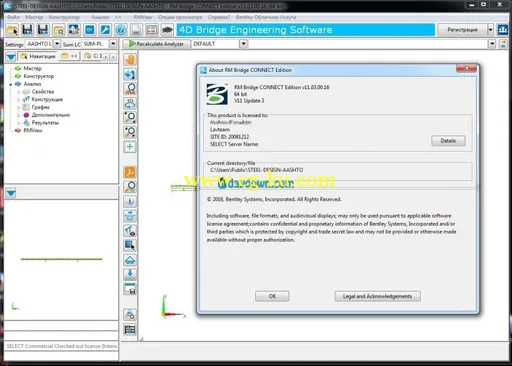
Task: Select Мастер in navigation tree
Action: tap(32, 68)
